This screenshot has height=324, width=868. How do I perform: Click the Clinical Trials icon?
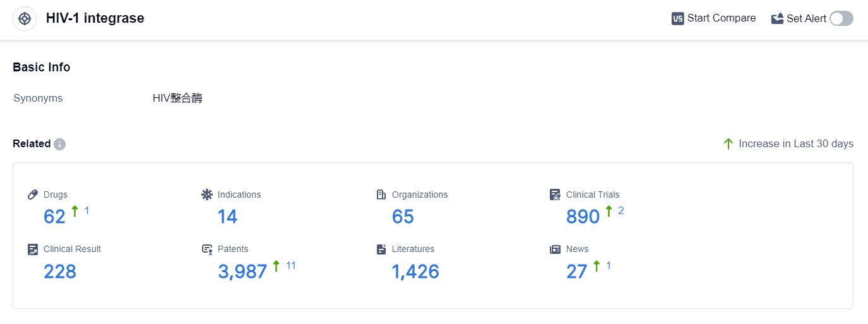[555, 195]
